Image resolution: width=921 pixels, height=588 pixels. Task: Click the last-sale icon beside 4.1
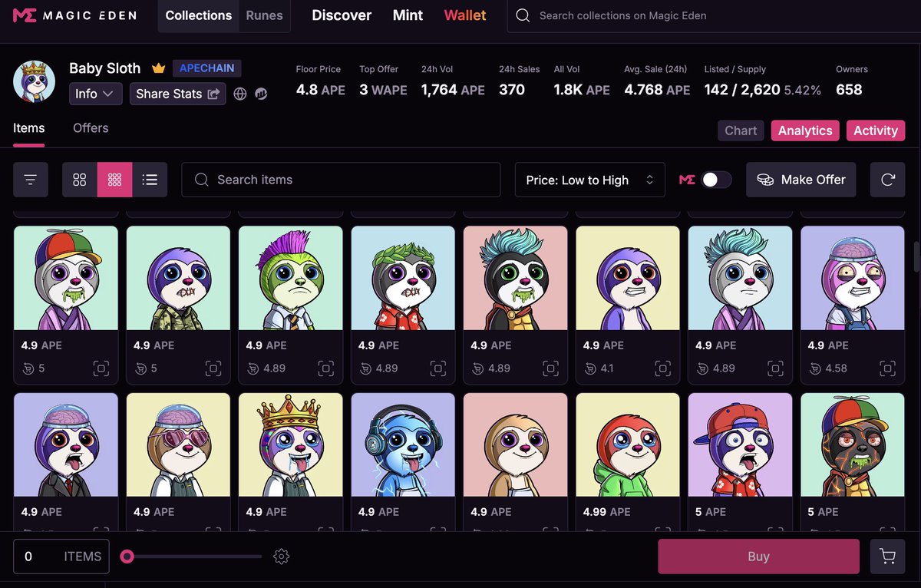coord(591,368)
